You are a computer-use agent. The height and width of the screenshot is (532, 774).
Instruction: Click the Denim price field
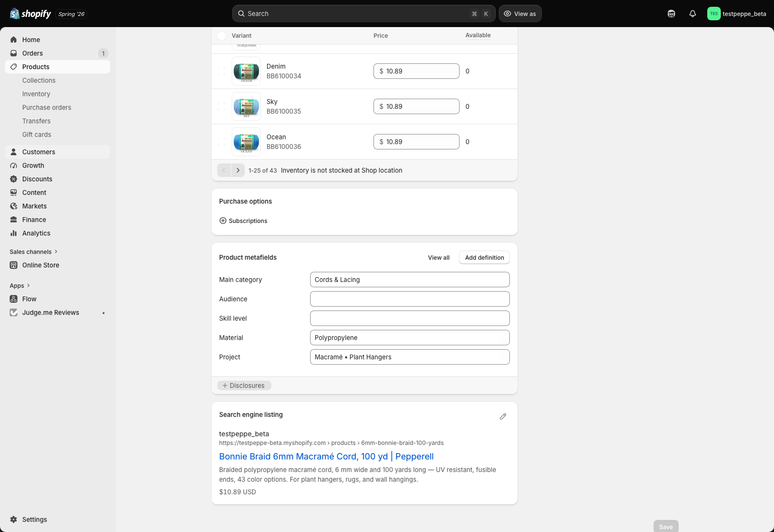coord(417,71)
